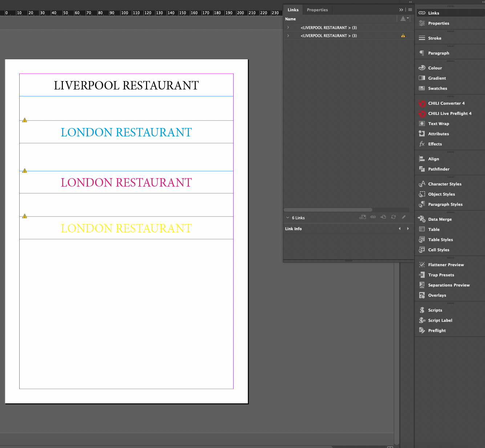Open the CHILI Converter 4 panel
This screenshot has height=448, width=485.
(446, 103)
